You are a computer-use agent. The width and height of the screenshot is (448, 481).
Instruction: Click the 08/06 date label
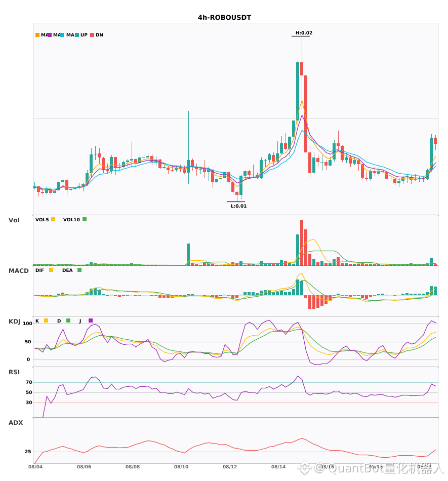coord(84,467)
